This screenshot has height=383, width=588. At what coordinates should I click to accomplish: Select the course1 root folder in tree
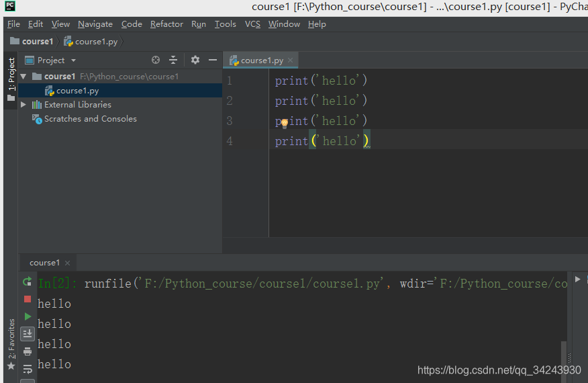coord(120,77)
